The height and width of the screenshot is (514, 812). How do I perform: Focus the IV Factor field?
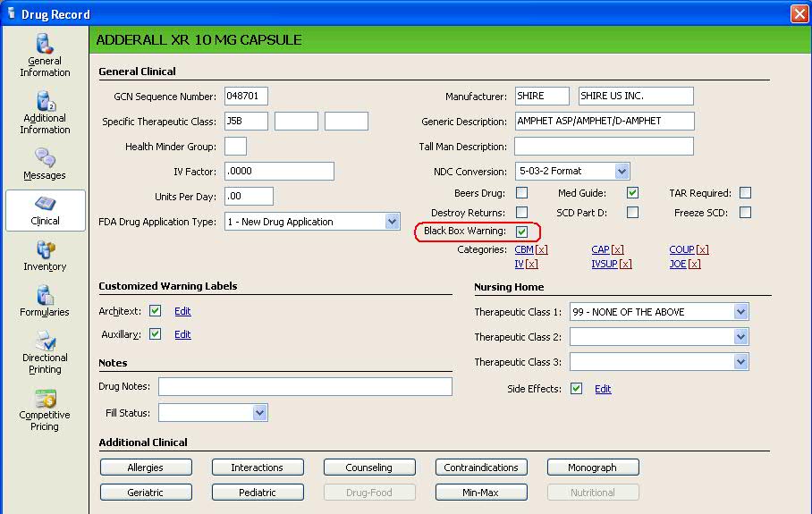[x=279, y=171]
